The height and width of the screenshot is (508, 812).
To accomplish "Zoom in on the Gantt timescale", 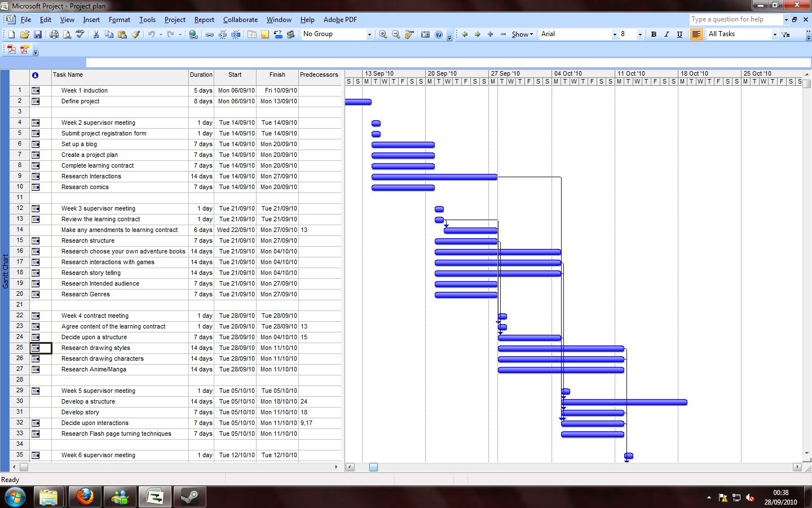I will (383, 34).
